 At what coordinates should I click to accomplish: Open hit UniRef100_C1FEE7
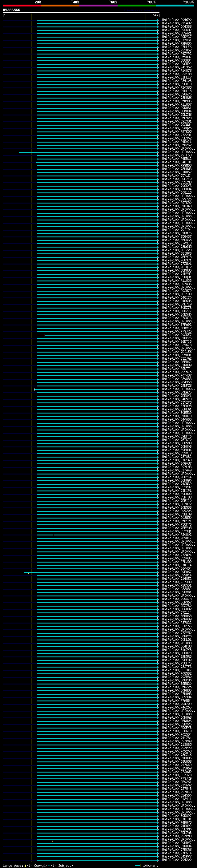point(177,78)
